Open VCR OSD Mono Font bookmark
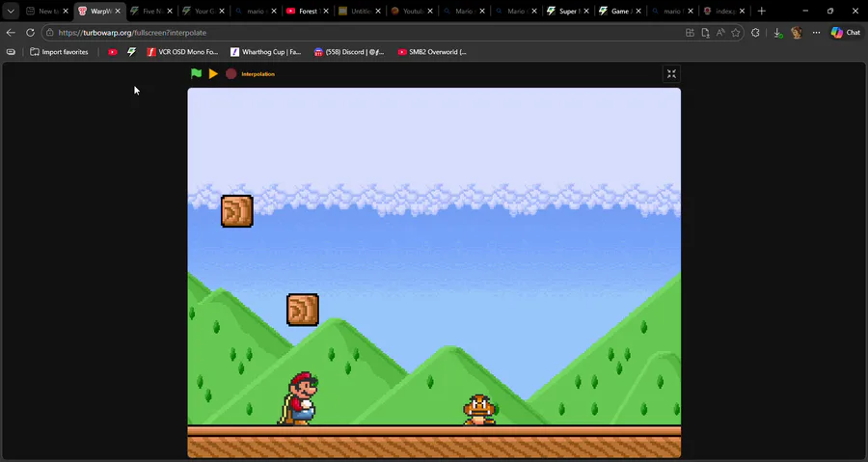 pyautogui.click(x=182, y=52)
